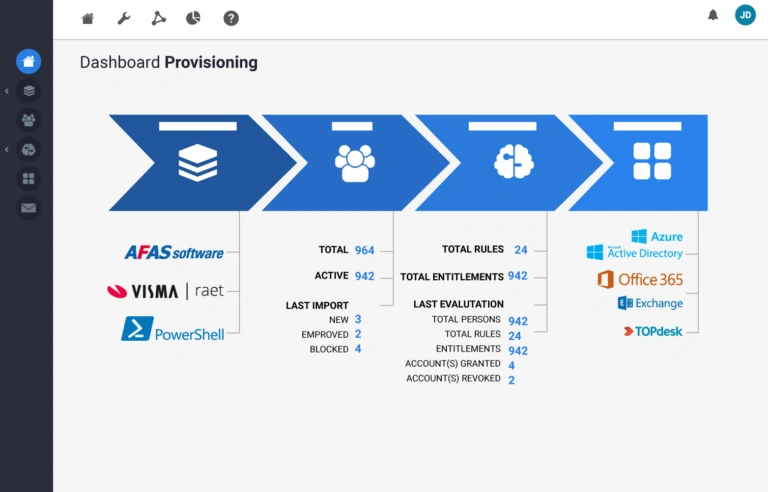Expand chevron beside layers sidebar icon
The image size is (768, 492).
pos(7,91)
